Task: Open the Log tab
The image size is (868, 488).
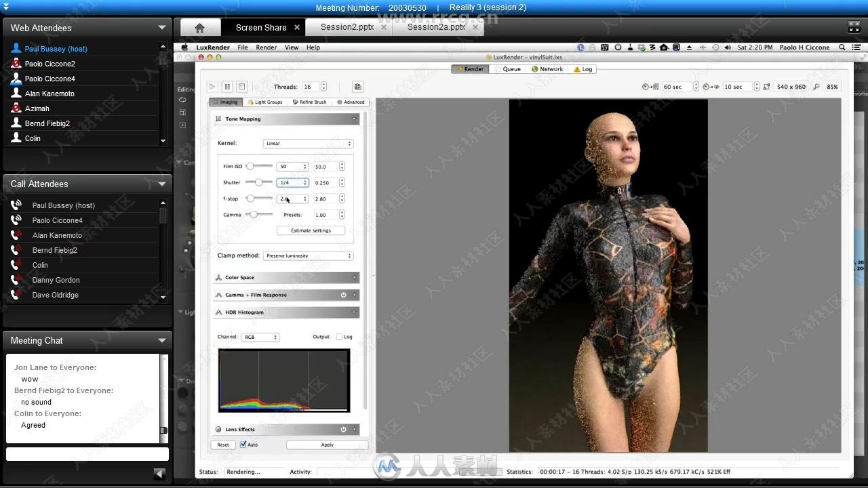Action: tap(583, 69)
